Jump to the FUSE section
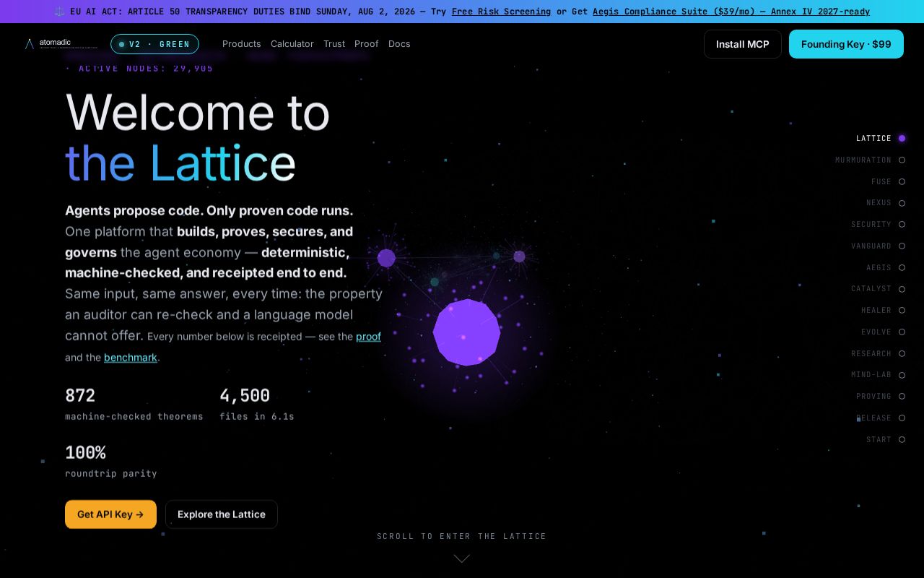924x578 pixels. [888, 182]
